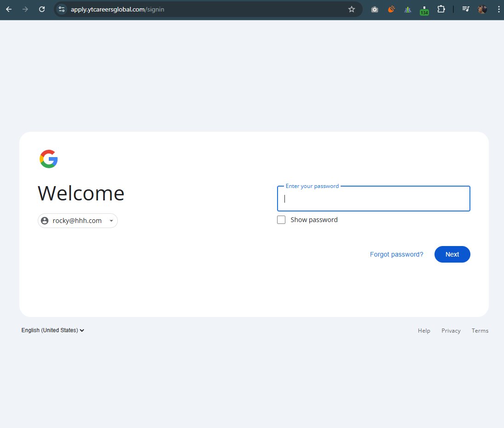The height and width of the screenshot is (428, 504).
Task: Click the address bar URL apply.ytcareersglobal.com/signin
Action: pos(118,9)
